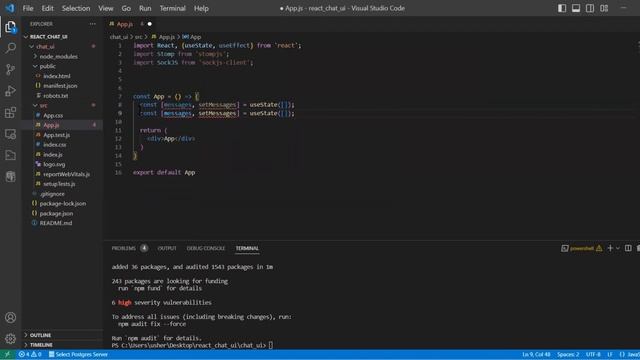Open the Run menu
The image size is (640, 360).
click(x=145, y=8)
